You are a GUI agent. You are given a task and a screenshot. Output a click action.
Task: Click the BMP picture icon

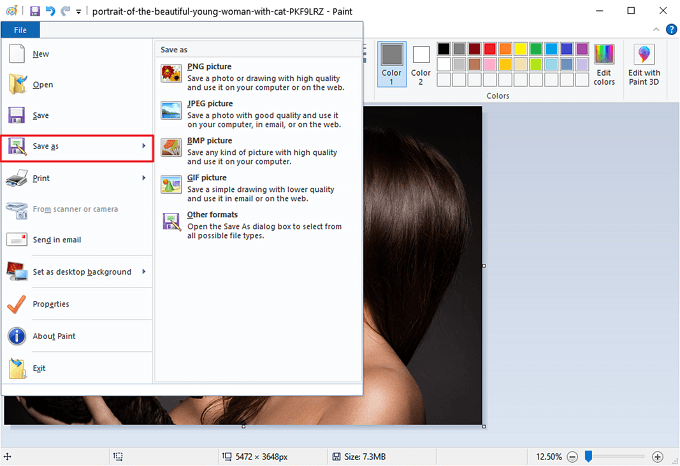(x=171, y=147)
